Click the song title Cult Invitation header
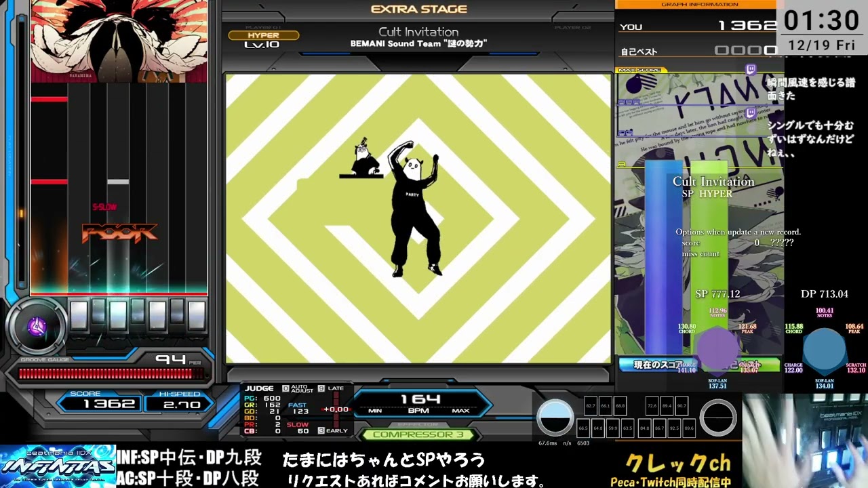This screenshot has height=488, width=868. [x=418, y=32]
